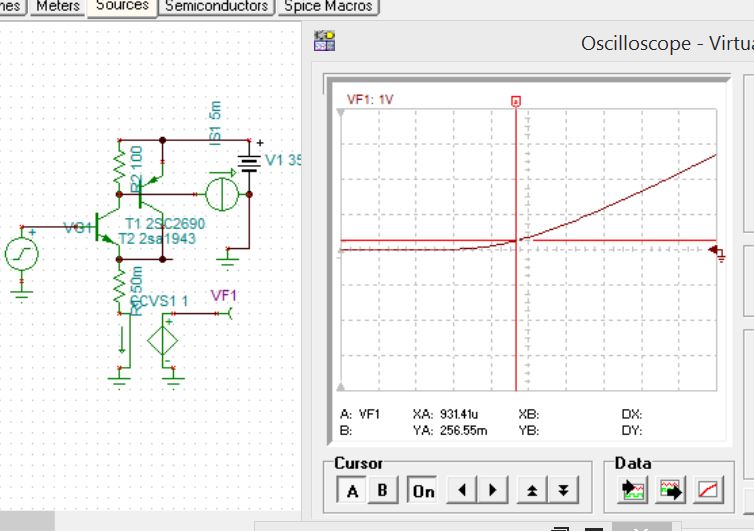Click the T1 2SC2690 transistor label
This screenshot has height=531, width=754.
[x=165, y=224]
